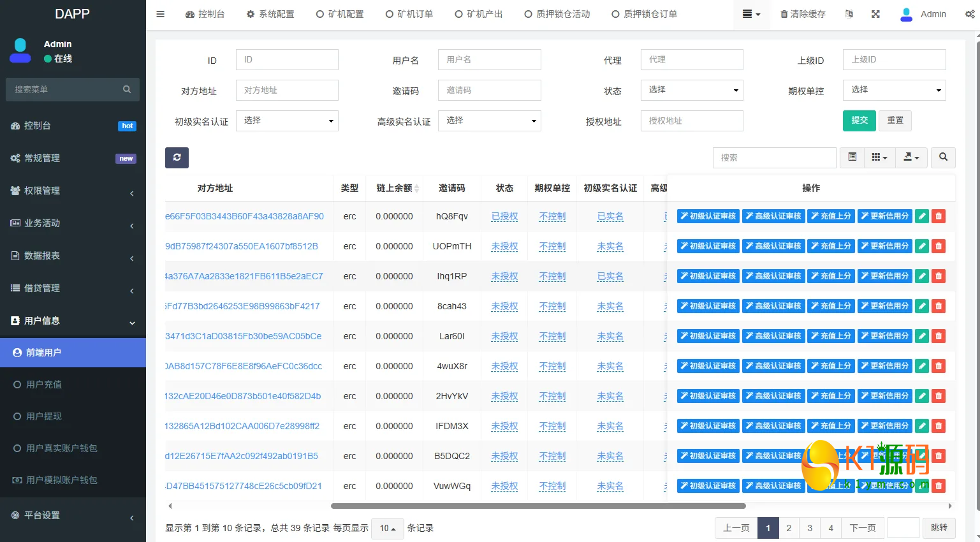
Task: Click green edit icon for 2HvYkV row
Action: (x=922, y=396)
